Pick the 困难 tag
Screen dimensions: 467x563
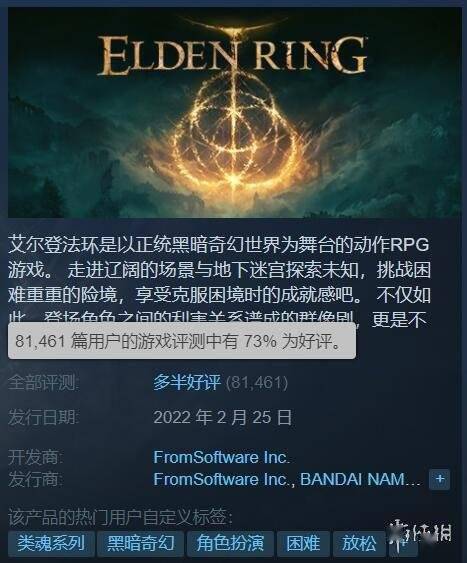(x=303, y=543)
